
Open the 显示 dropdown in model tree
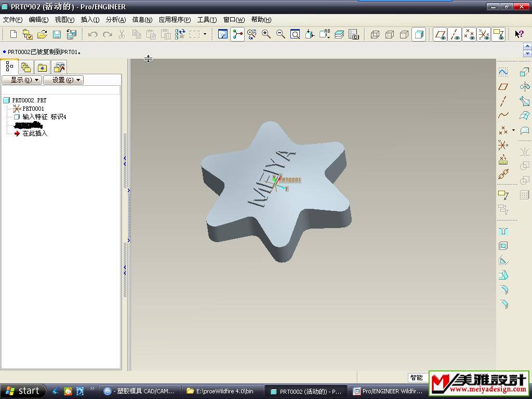point(22,79)
